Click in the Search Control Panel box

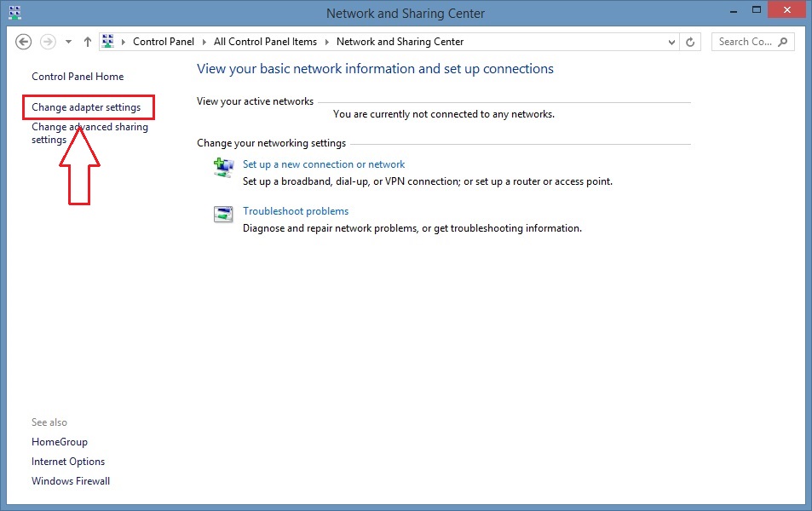[x=745, y=42]
